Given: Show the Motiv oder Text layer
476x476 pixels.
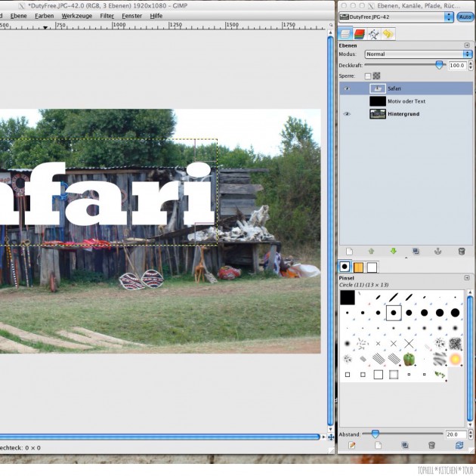Looking at the screenshot, I should [347, 101].
